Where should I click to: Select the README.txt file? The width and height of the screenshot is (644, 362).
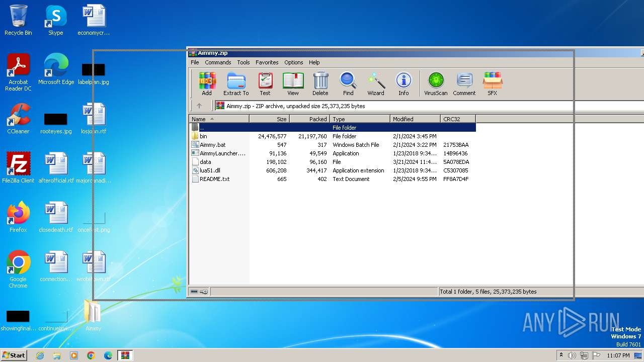[x=333, y=179]
